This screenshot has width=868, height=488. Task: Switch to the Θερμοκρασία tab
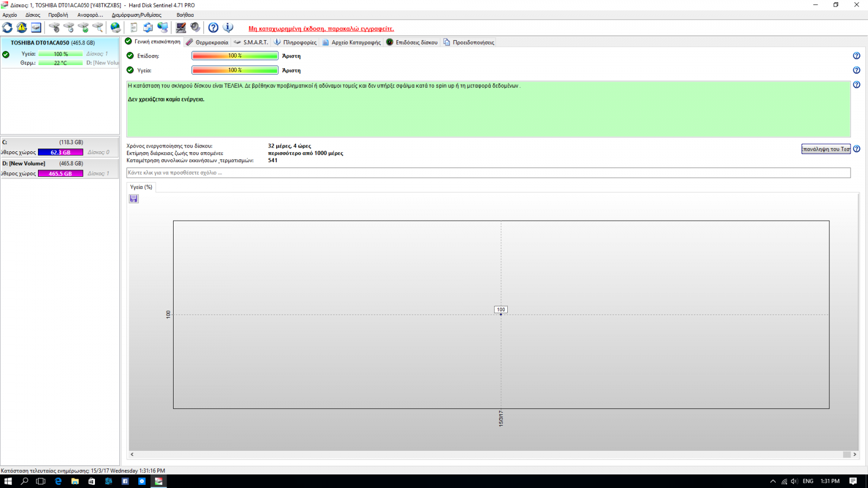click(x=207, y=42)
